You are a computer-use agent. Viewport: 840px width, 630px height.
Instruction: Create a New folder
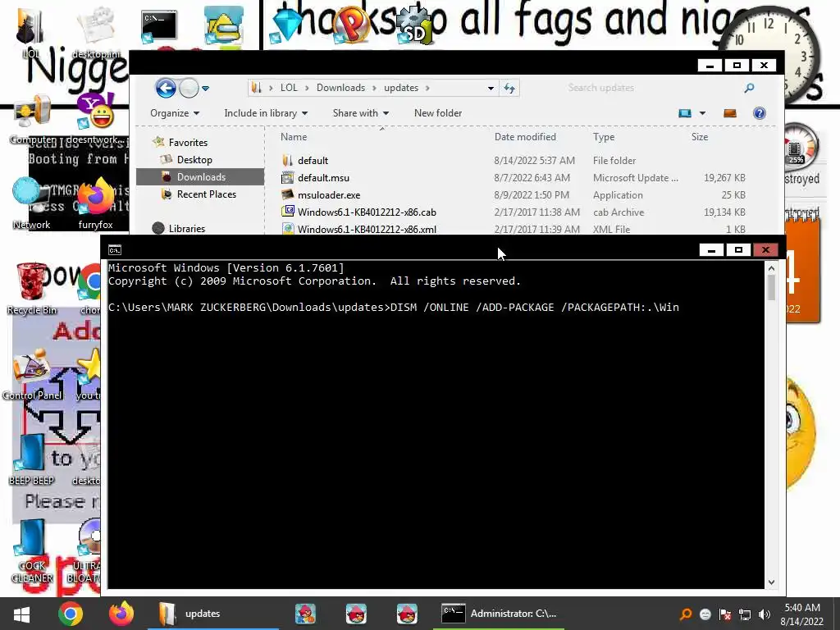pyautogui.click(x=438, y=113)
